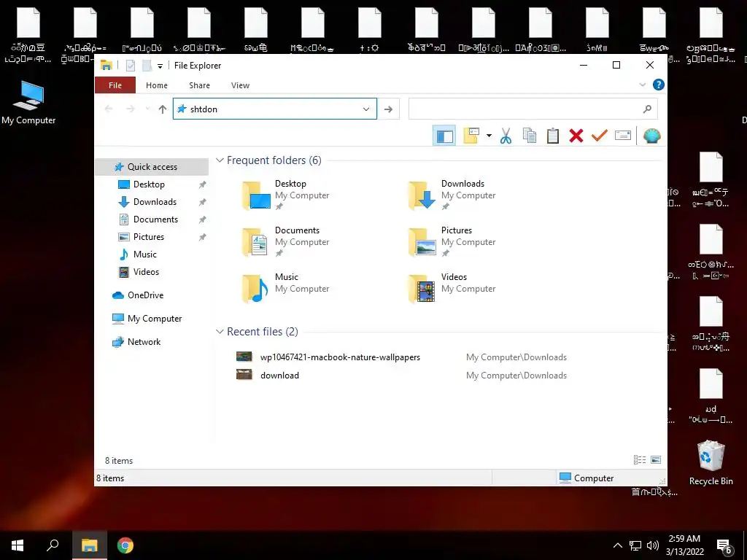Select Downloads in navigation pane

tap(155, 202)
